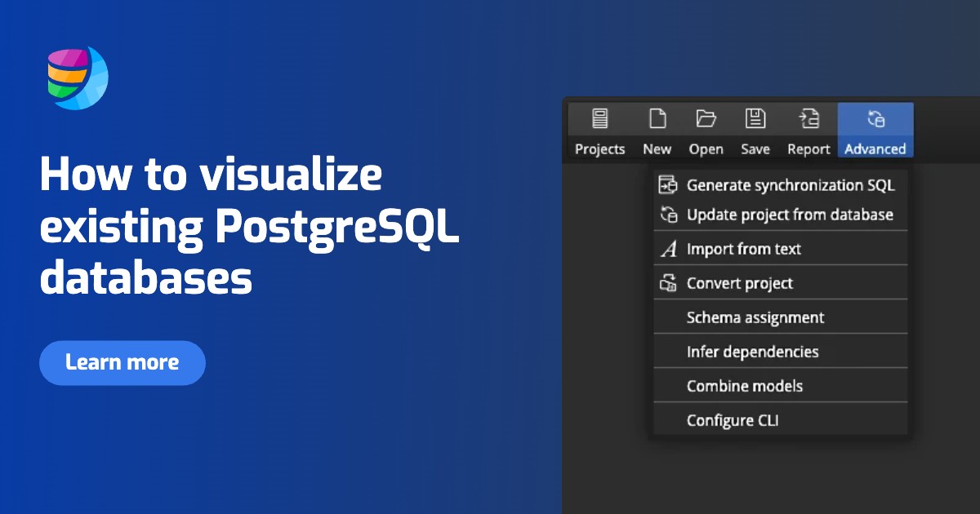Click the Convert project icon
Viewport: 980px width, 514px height.
click(x=668, y=283)
